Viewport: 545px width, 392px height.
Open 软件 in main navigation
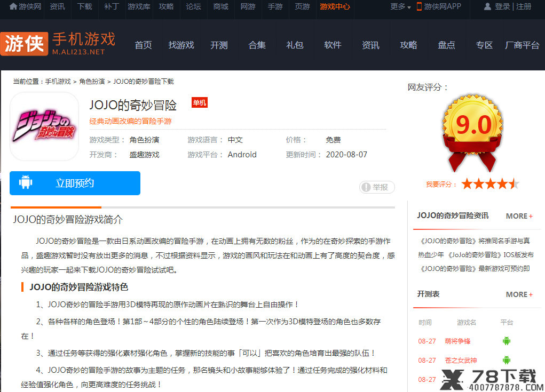[x=333, y=45]
